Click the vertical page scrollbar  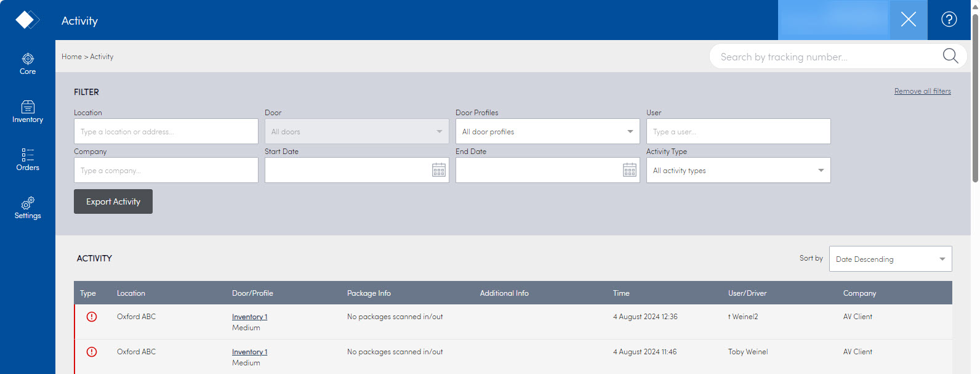975,99
